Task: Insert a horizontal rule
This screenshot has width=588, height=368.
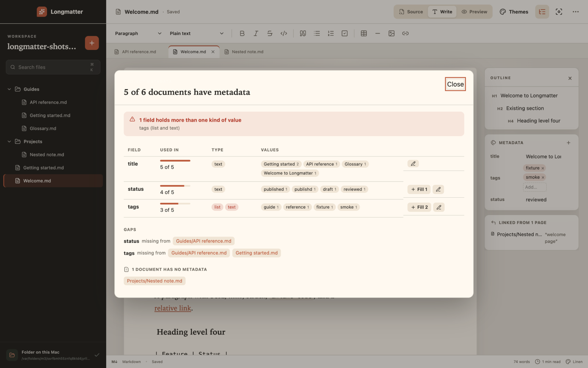Action: [377, 33]
